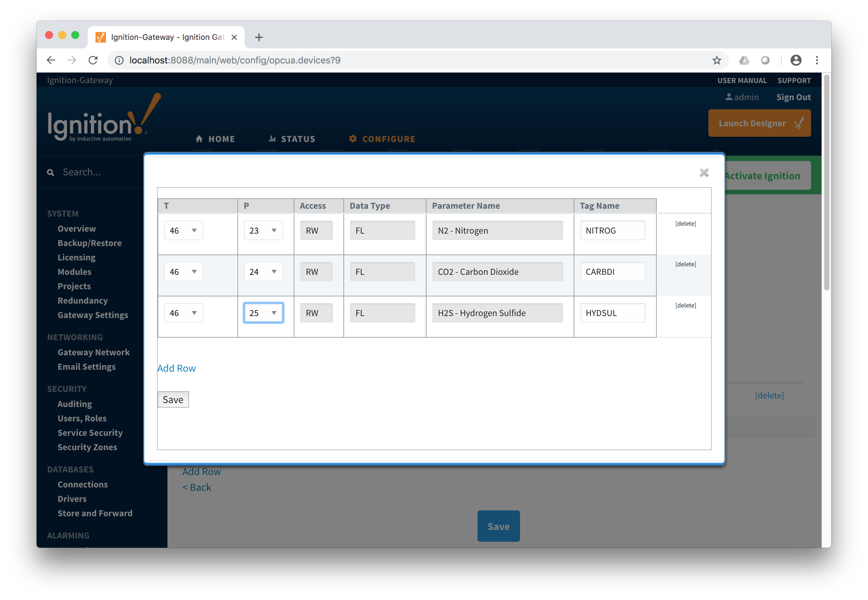The height and width of the screenshot is (600, 868).
Task: Click the H2S - Hydrogen Sulfide parameter field
Action: coord(497,313)
